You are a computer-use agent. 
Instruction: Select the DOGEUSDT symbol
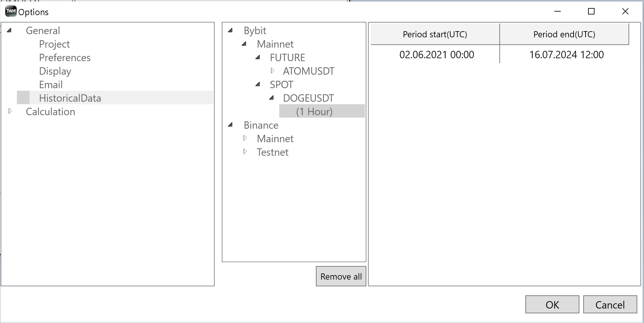(x=308, y=98)
